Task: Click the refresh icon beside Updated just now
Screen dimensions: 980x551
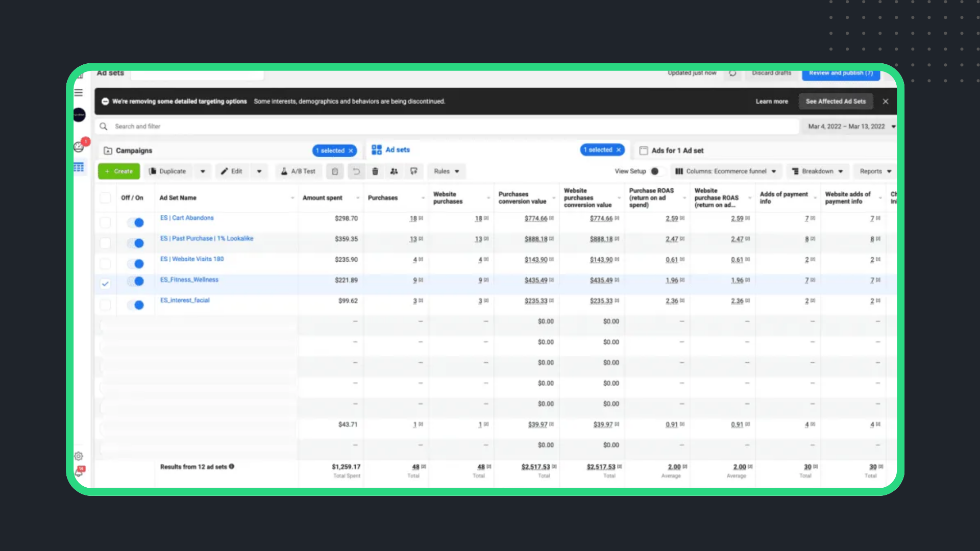Action: click(x=732, y=73)
